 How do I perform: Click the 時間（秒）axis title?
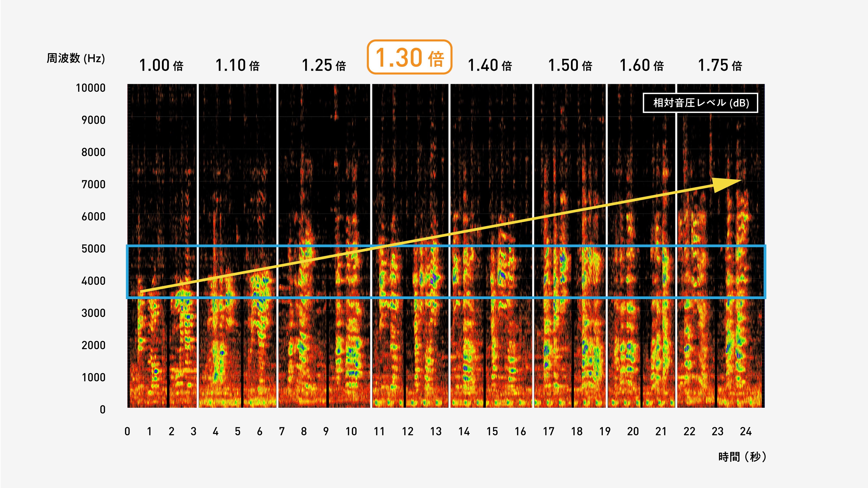pos(742,457)
